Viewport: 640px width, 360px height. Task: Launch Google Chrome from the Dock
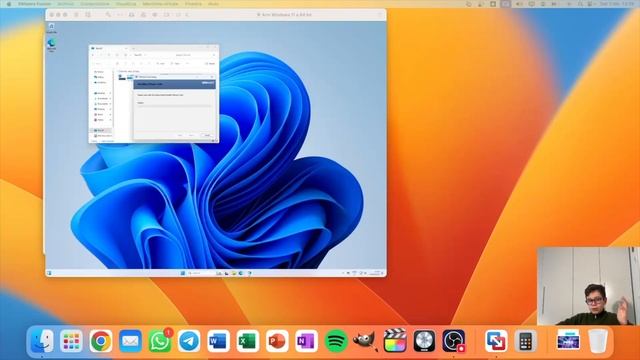(x=101, y=341)
